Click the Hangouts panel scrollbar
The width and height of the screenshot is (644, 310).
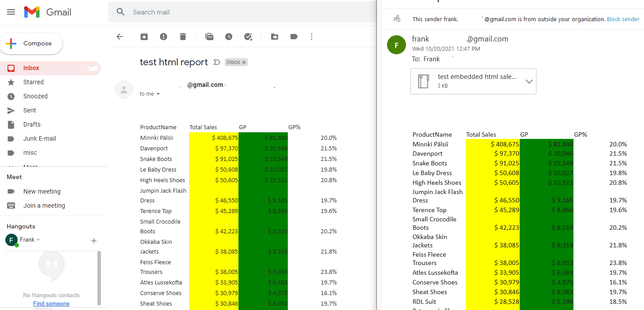tap(99, 278)
